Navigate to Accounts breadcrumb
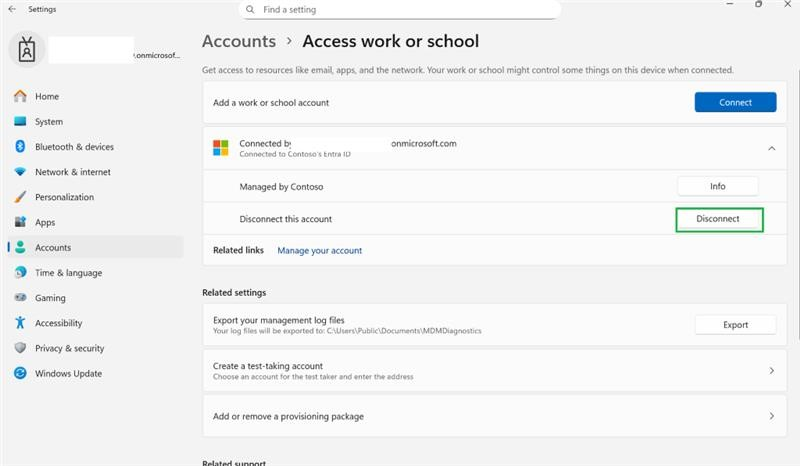This screenshot has height=466, width=800. click(239, 41)
